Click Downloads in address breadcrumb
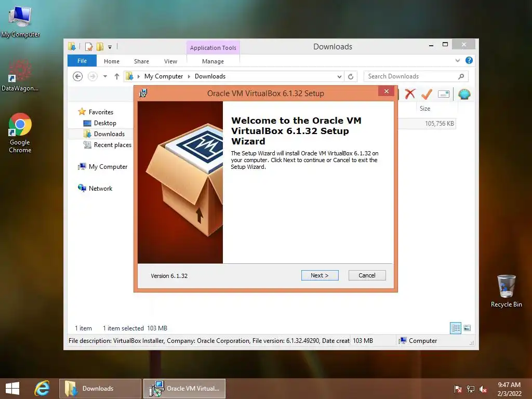The width and height of the screenshot is (532, 399). pyautogui.click(x=210, y=76)
